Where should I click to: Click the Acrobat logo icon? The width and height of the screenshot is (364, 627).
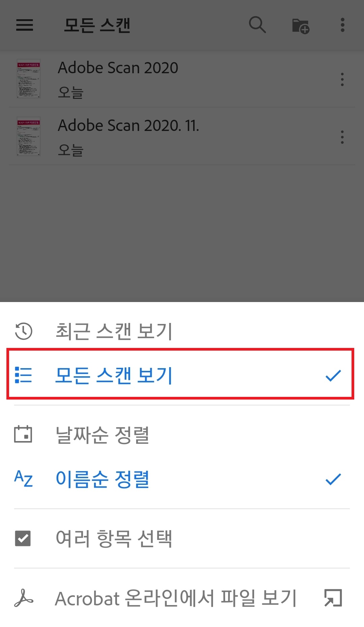point(24,598)
